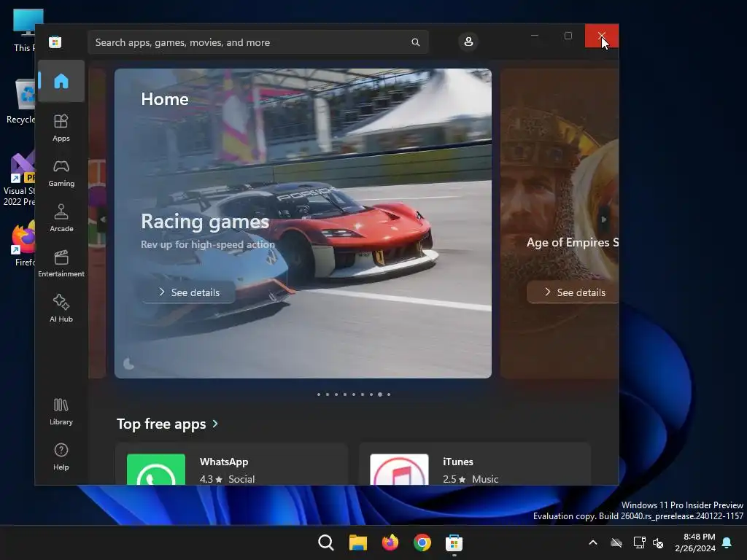This screenshot has height=560, width=747.
Task: Show previous carousel slide arrow
Action: 102,219
